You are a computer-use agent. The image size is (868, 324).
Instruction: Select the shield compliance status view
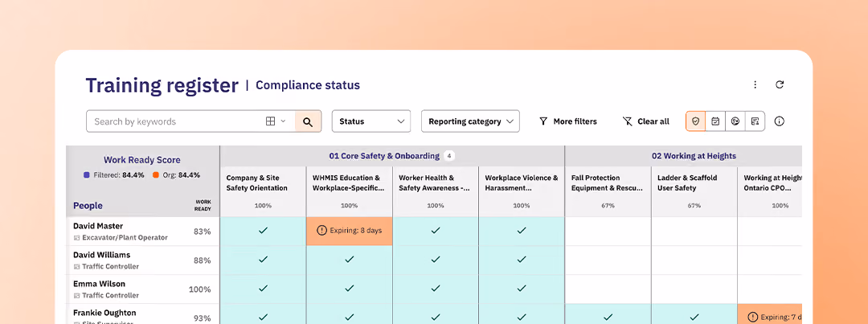[696, 121]
